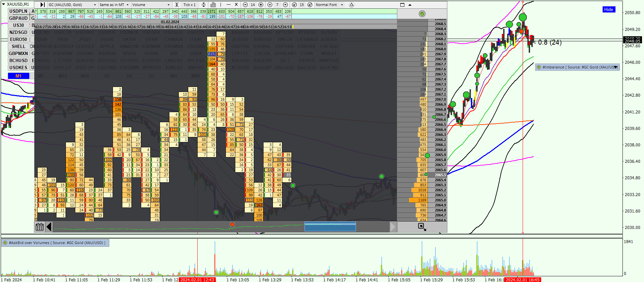Step back with the left triangle arrow
This screenshot has height=282, width=644.
point(49,227)
